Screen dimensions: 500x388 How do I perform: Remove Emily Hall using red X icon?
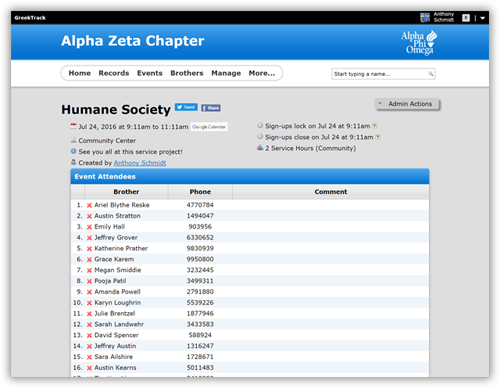pyautogui.click(x=89, y=227)
